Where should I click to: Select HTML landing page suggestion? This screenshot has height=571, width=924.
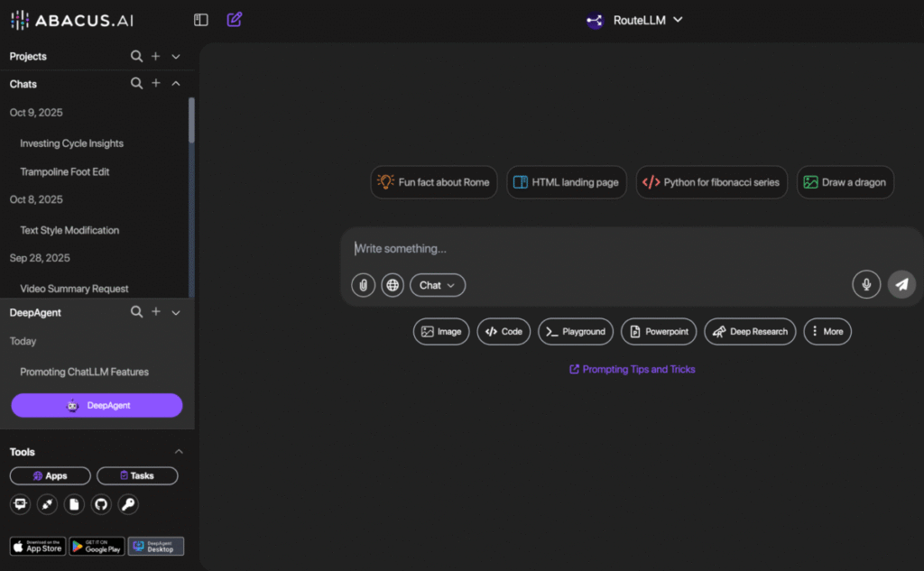[567, 182]
